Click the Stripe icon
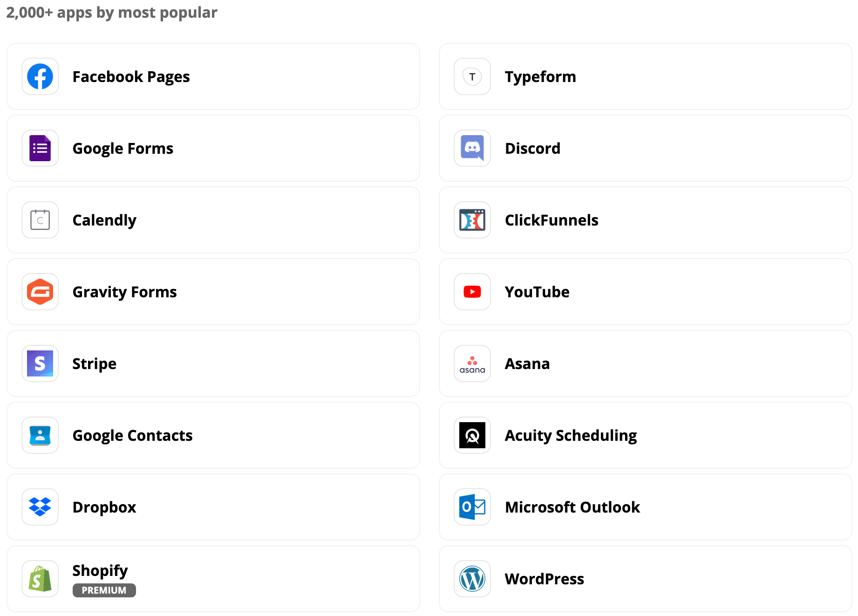Image resolution: width=858 pixels, height=616 pixels. 40,363
